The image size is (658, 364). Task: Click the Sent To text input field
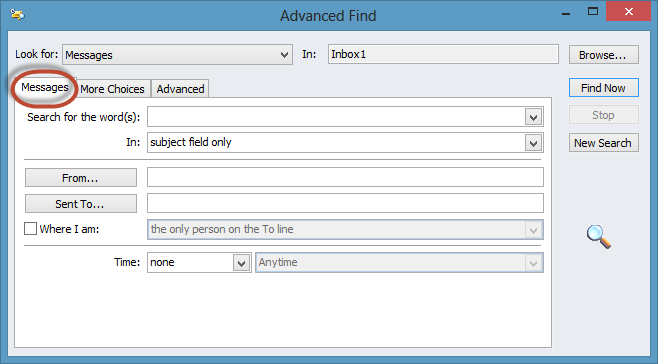click(345, 203)
